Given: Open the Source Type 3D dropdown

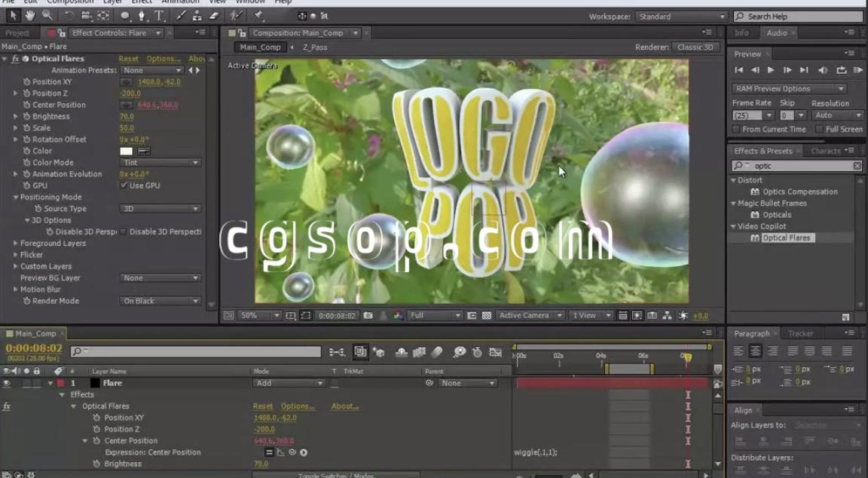Looking at the screenshot, I should (160, 209).
